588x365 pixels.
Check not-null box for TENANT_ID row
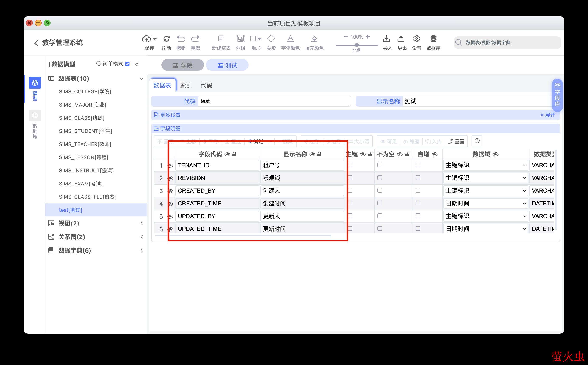tap(380, 165)
